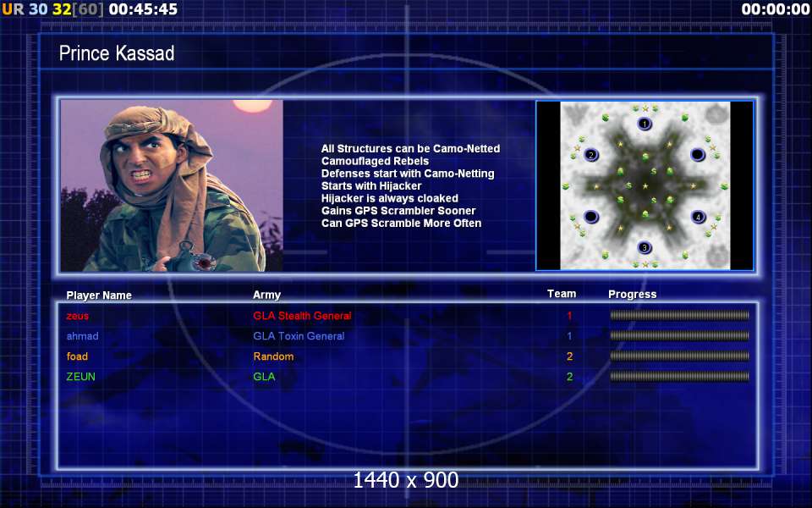Click 'GLA Stealth General' army entry
812x508 pixels.
(x=302, y=316)
